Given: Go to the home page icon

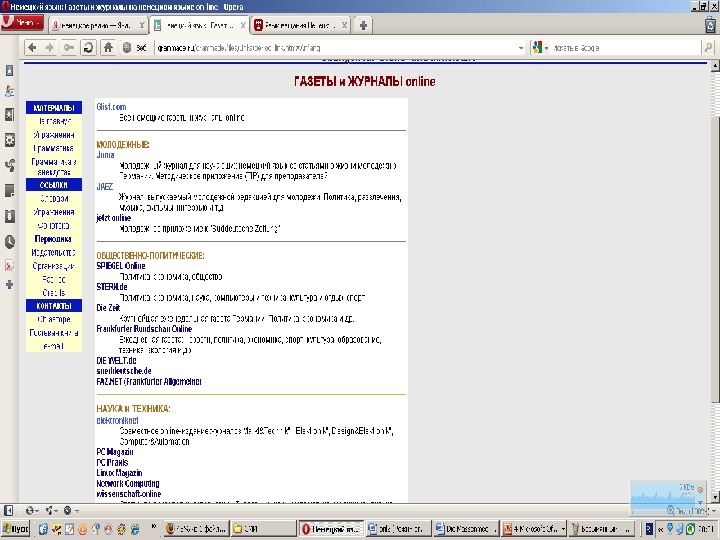Looking at the screenshot, I should 108,47.
